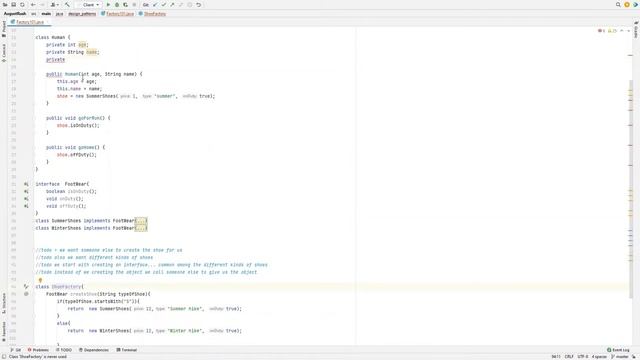This screenshot has width=640, height=360.
Task: Click the yellow light bulb intention icon
Action: click(40, 280)
